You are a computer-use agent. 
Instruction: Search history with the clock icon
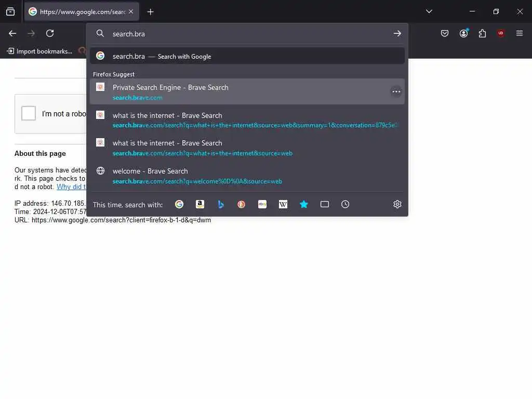coord(345,204)
